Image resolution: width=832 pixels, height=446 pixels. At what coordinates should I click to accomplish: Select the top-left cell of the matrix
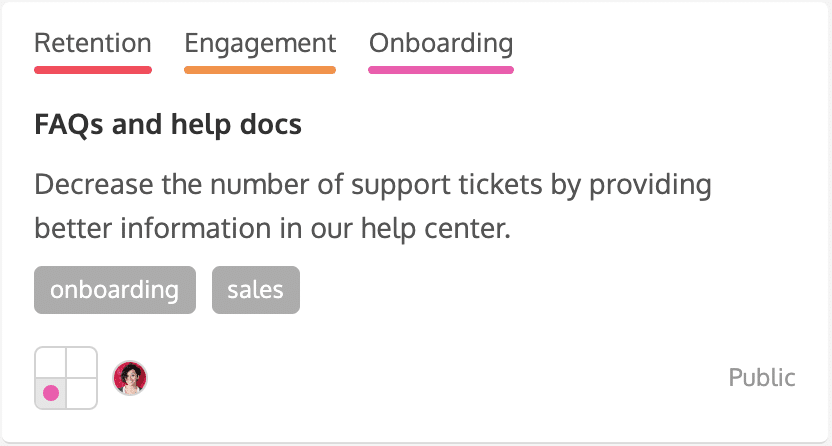(51, 363)
